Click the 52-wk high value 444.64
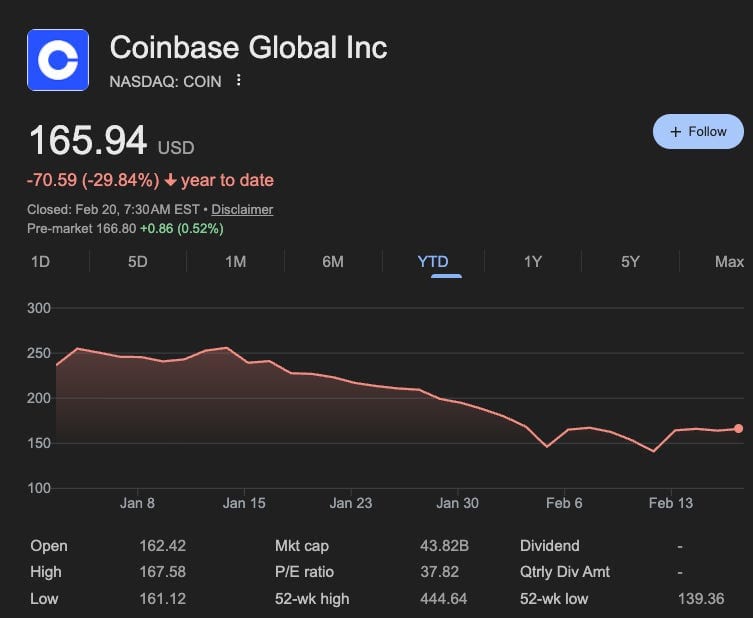 point(443,599)
